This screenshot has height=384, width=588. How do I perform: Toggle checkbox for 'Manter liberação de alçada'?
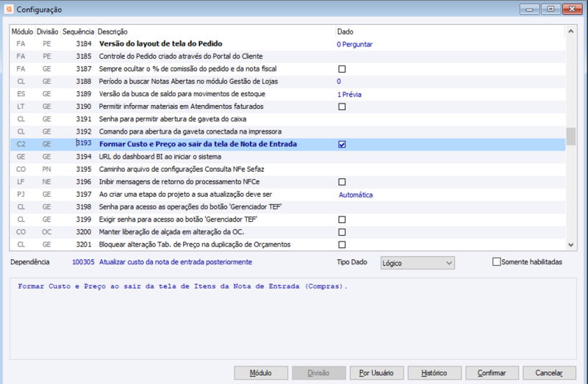point(342,232)
